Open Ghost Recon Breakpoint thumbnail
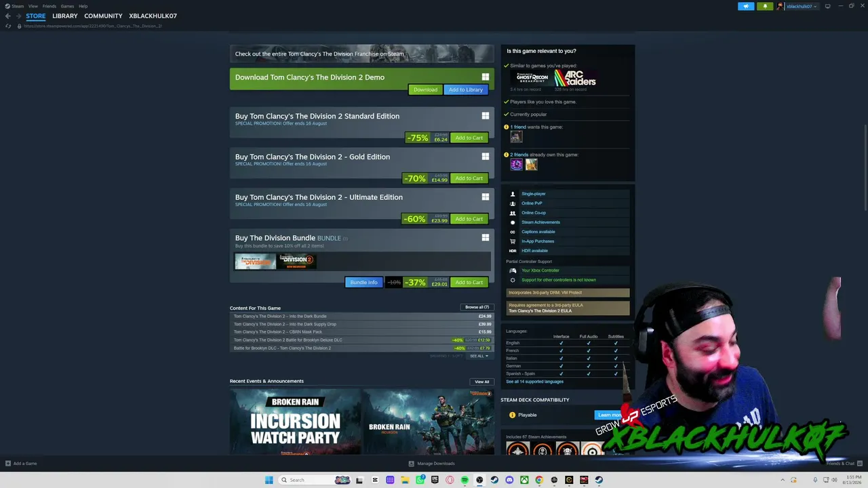 click(532, 78)
